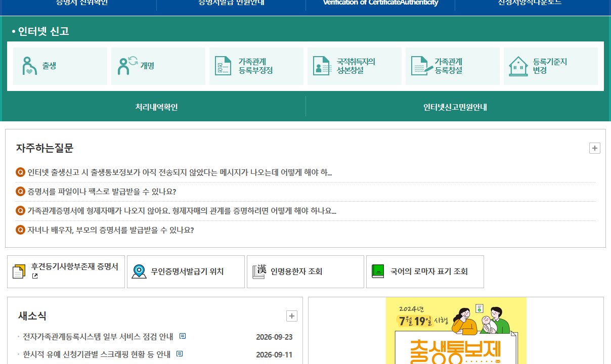
Task: Open 가족관계 등록창설 document-pen icon
Action: pos(421,66)
